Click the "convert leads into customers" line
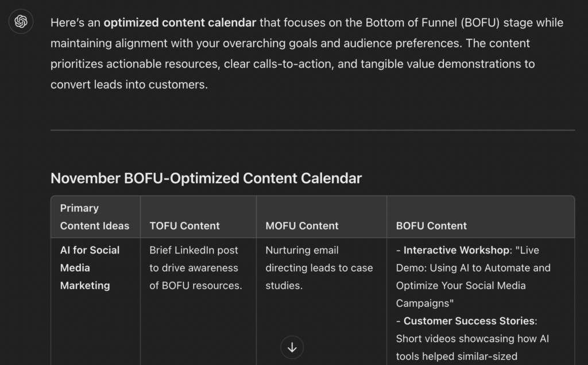This screenshot has width=588, height=365. coord(129,84)
